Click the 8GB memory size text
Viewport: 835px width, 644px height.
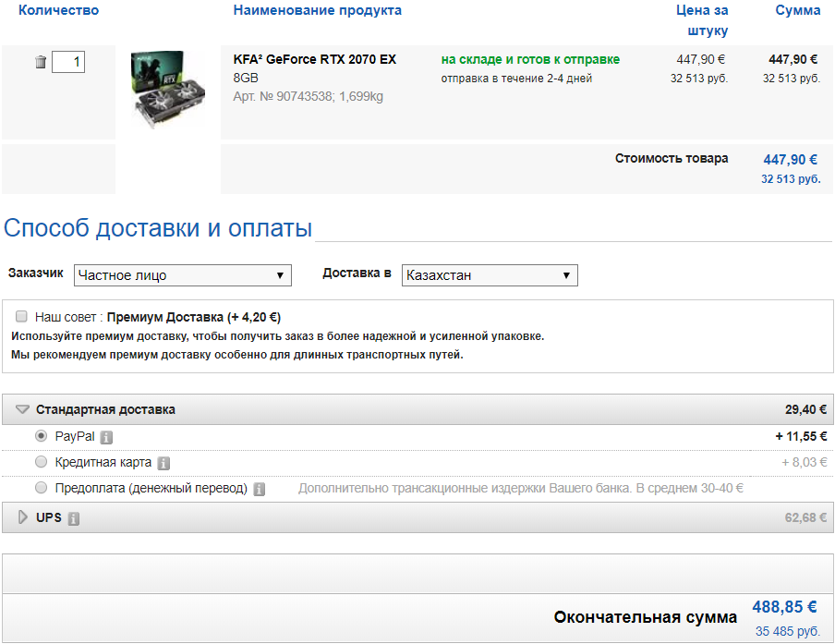tap(246, 78)
